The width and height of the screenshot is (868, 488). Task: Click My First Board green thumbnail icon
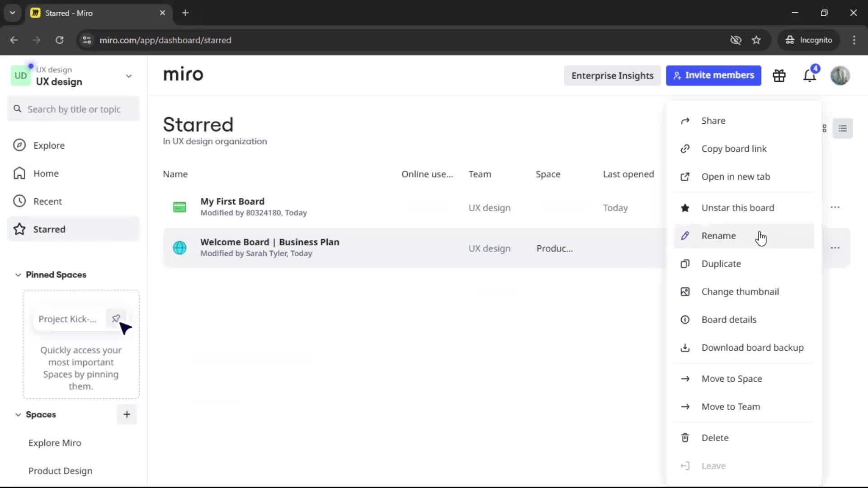click(179, 207)
